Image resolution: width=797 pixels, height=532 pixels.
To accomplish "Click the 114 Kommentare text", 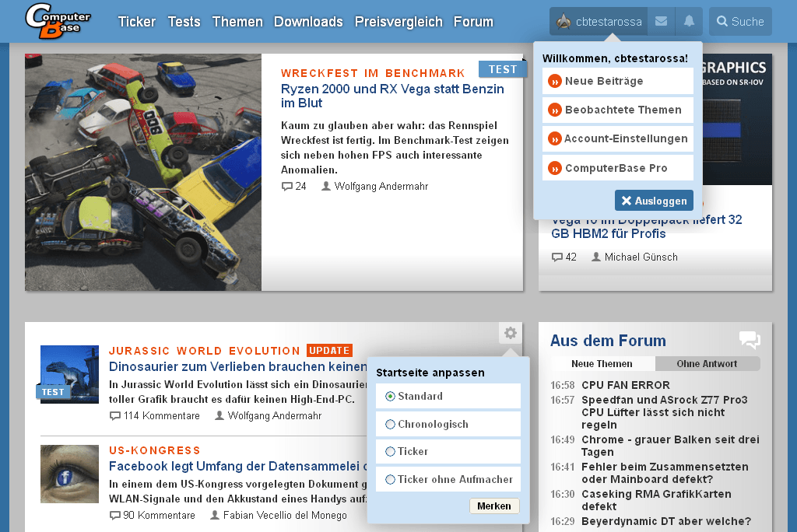I will pyautogui.click(x=162, y=415).
